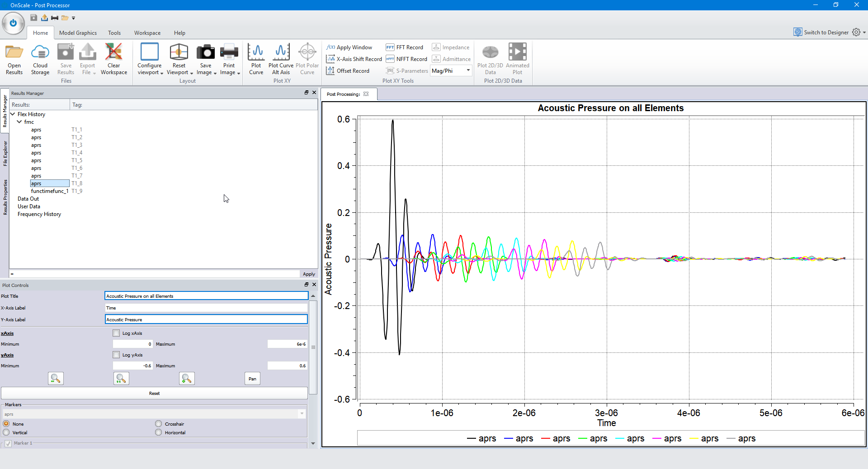The height and width of the screenshot is (469, 868).
Task: Click Plot 2D/3D Data icon
Action: [490, 52]
